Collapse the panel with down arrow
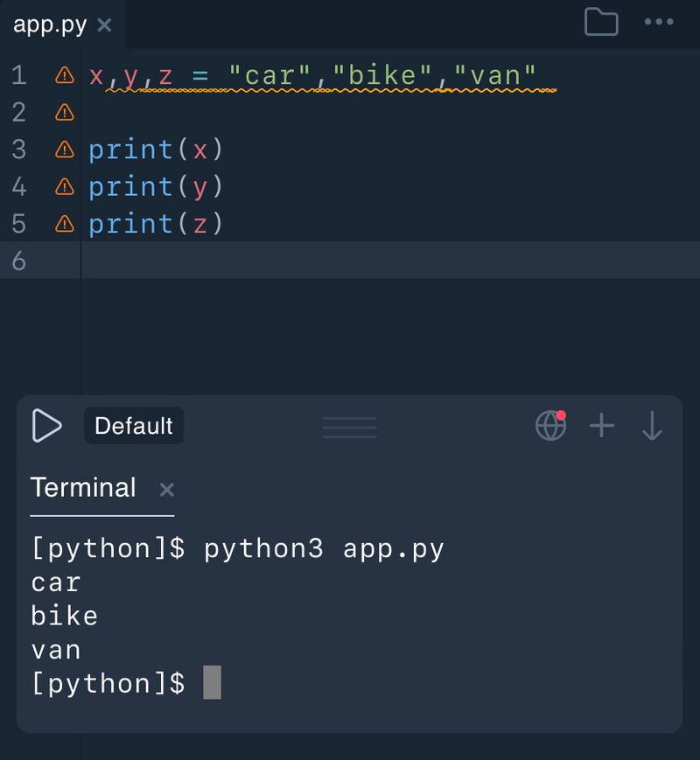Viewport: 700px width, 760px height. tap(652, 426)
